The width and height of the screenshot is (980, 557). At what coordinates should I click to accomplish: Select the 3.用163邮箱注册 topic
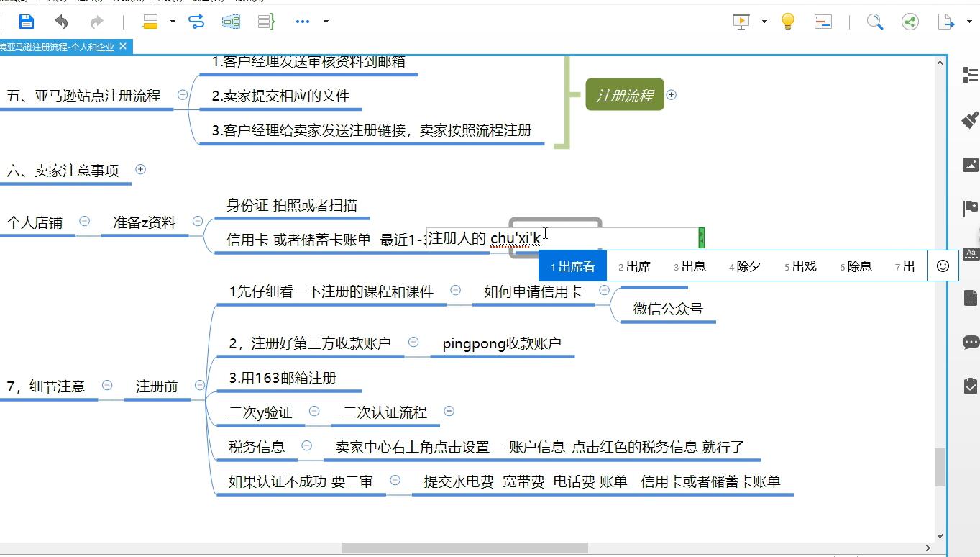283,378
